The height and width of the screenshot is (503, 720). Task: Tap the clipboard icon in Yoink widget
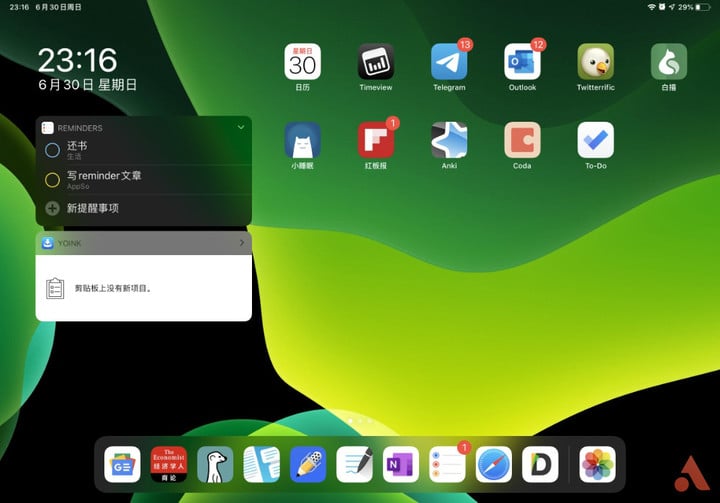55,288
